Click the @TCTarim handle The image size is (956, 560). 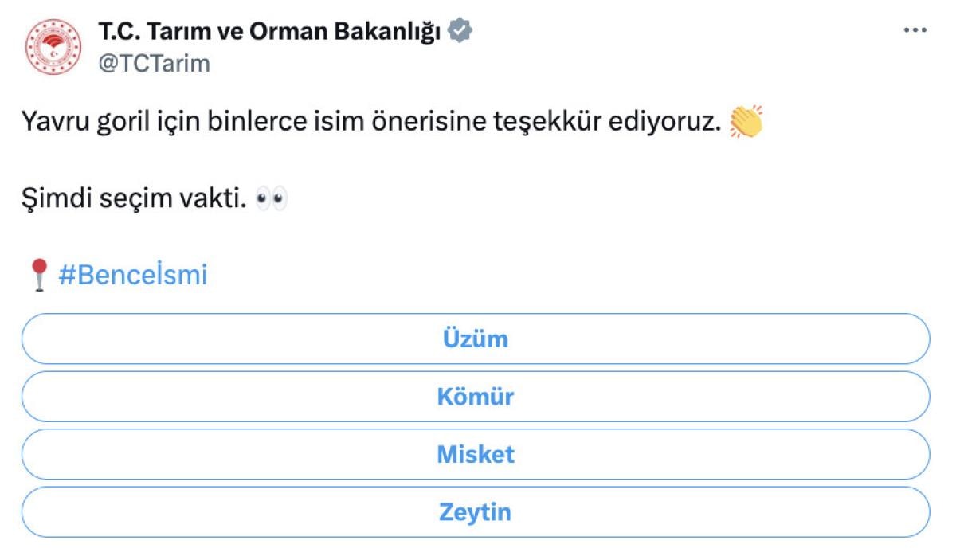[x=154, y=64]
